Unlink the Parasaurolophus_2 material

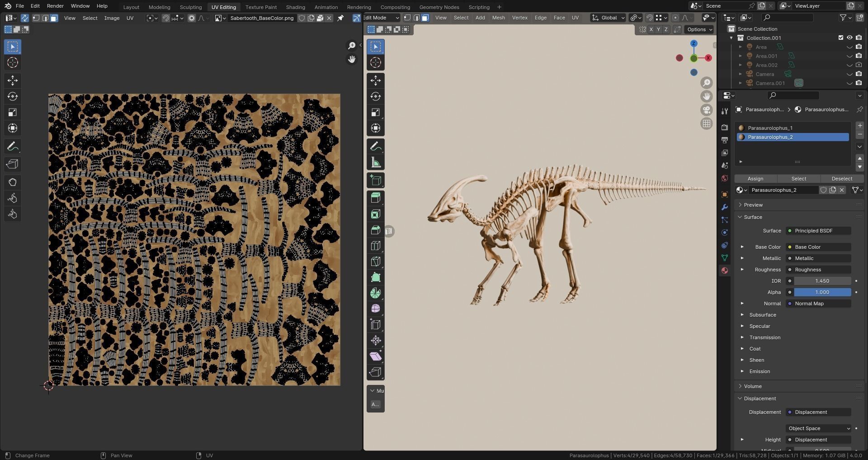(x=842, y=190)
